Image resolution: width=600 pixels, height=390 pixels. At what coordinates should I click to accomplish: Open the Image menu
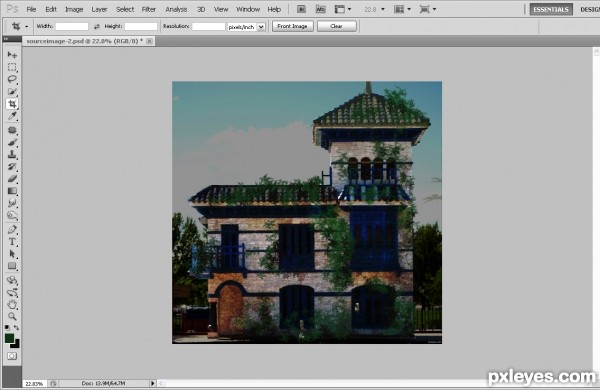point(74,9)
